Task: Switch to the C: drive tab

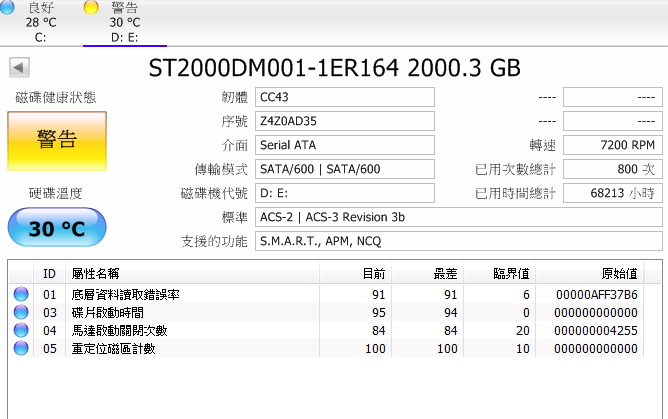Action: point(40,22)
